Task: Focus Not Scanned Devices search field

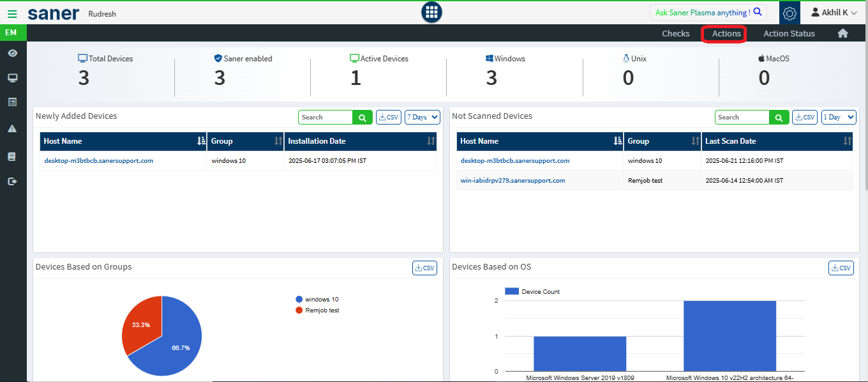Action: 742,118
